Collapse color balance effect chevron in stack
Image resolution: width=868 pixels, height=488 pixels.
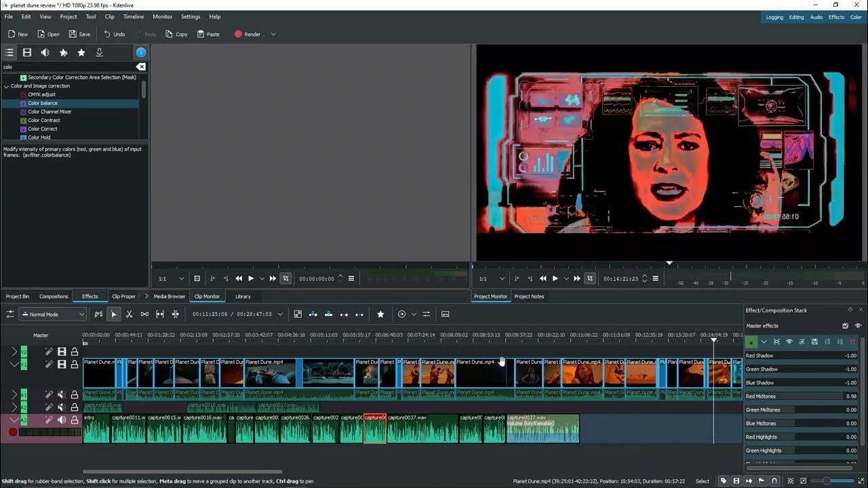(x=764, y=342)
